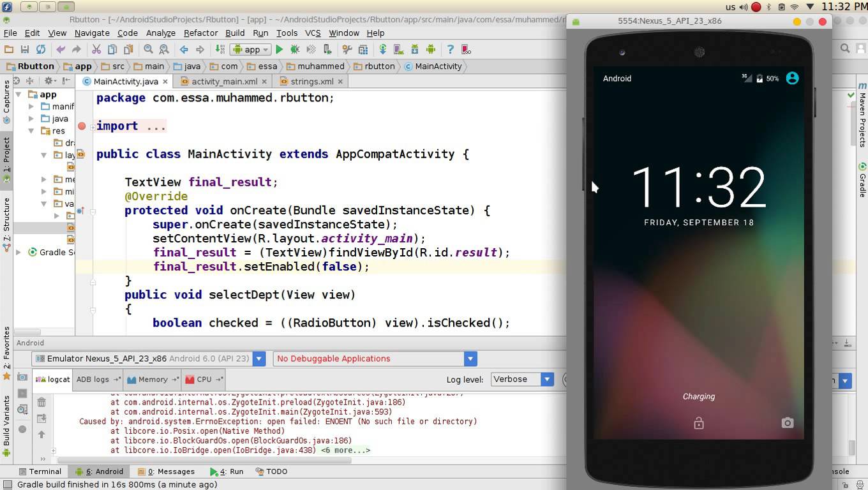Sync project with Gradle files icon
Screen dimensions: 868x490
tap(382, 49)
